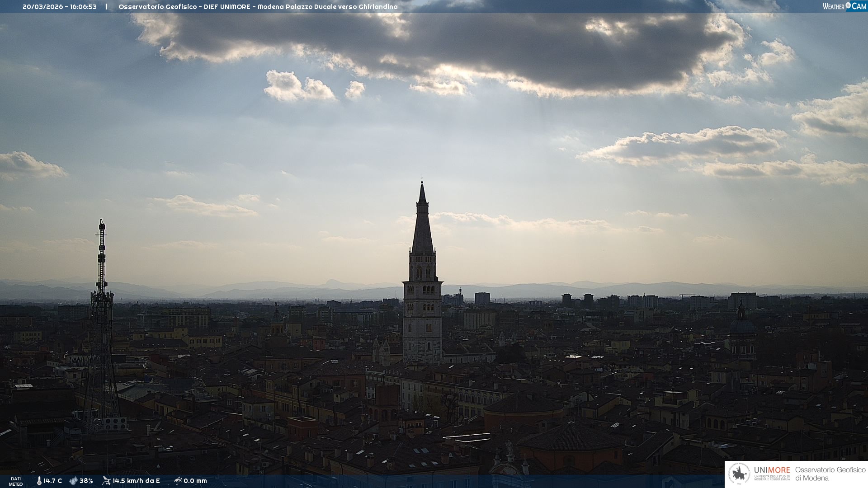
Task: Click the UNIMORE wordmark text
Action: tap(772, 470)
